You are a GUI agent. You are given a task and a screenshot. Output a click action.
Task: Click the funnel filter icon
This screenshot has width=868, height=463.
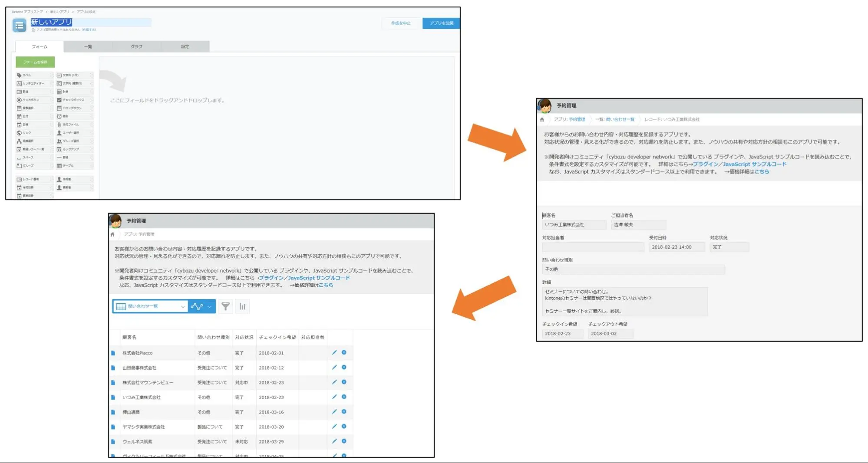225,306
